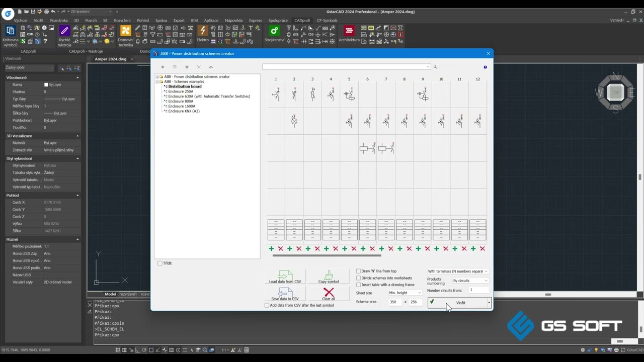Switch to the Model layout tab
This screenshot has height=362, width=644.
tap(110, 294)
